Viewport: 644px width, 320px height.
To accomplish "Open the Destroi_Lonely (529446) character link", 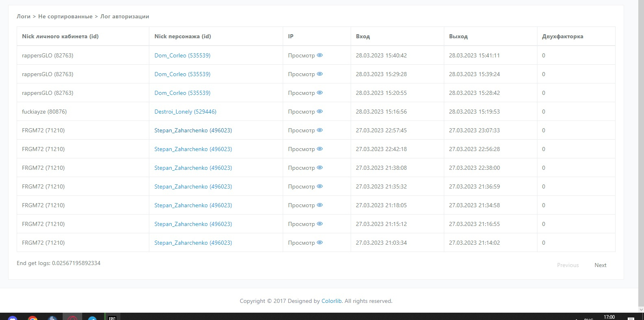I will coord(185,112).
